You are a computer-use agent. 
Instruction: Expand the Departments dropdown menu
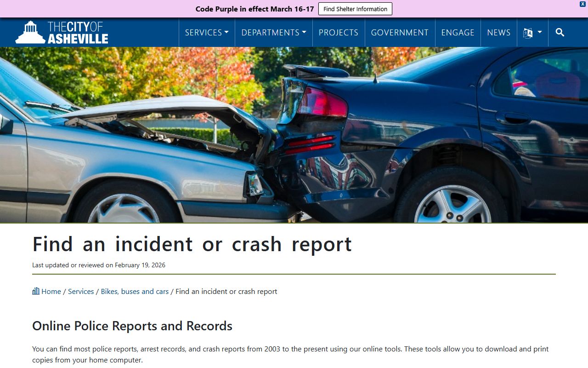tap(274, 32)
